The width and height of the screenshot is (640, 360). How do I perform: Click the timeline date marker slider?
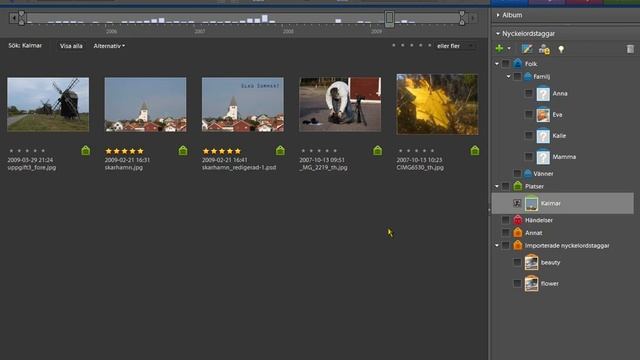pos(389,18)
